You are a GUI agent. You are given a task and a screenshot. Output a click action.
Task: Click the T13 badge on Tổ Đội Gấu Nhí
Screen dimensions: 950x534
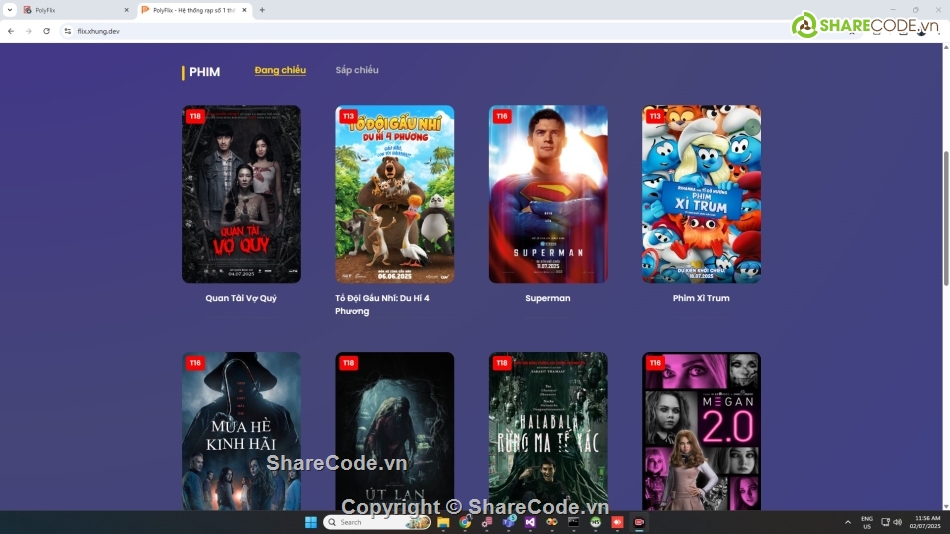(348, 116)
